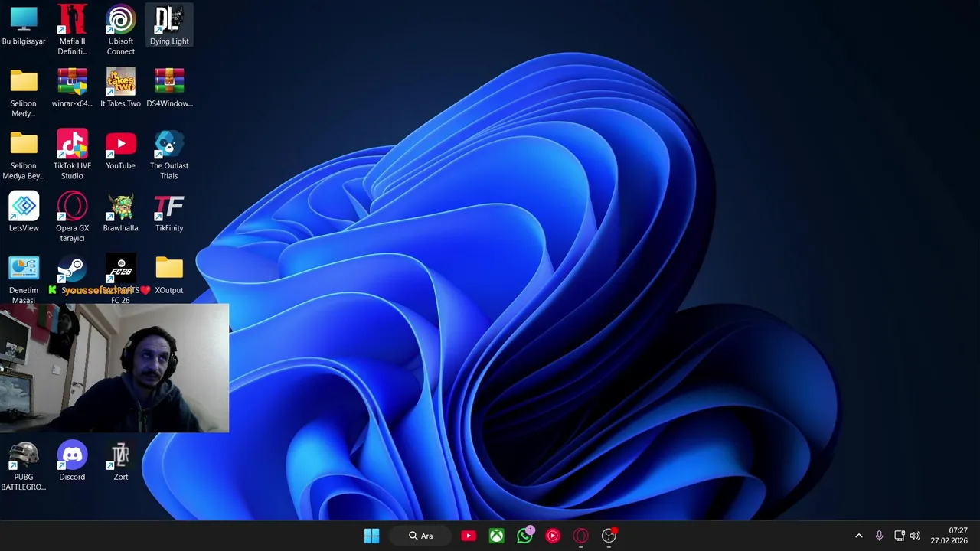Select the PUBG BATTLEGROUNDS shortcut
The width and height of the screenshot is (980, 551).
click(24, 466)
